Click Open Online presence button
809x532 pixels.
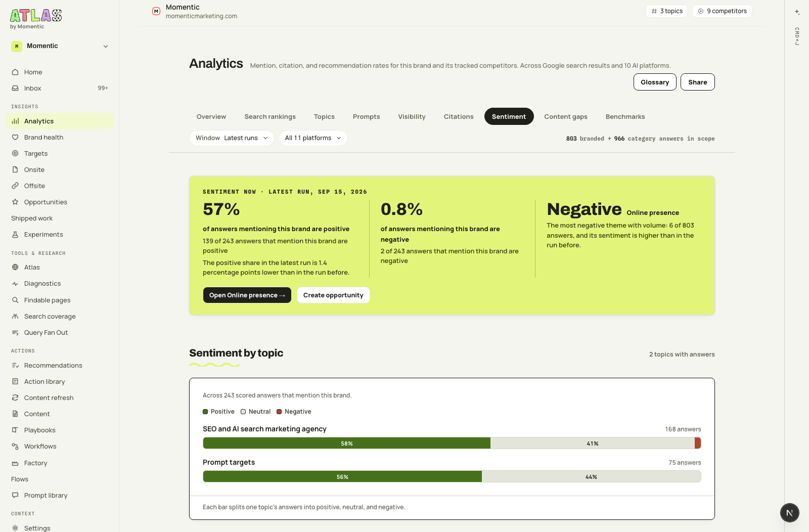[247, 295]
